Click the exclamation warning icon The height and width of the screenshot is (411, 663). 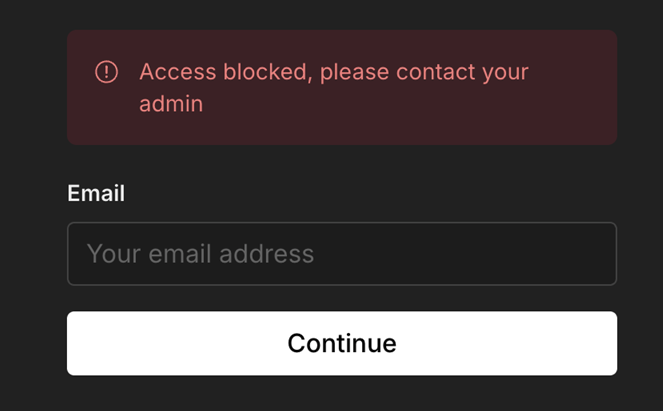[x=106, y=72]
